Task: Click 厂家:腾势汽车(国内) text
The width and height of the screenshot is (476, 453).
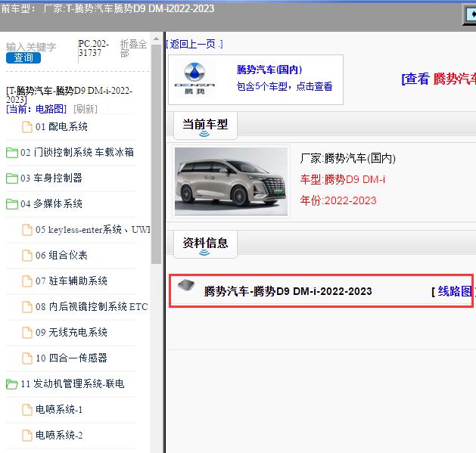Action: click(x=348, y=158)
